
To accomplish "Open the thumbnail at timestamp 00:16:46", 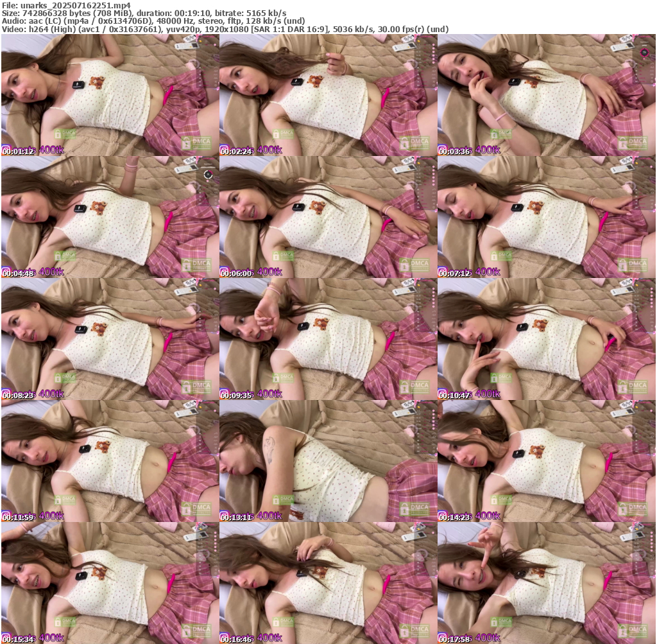I will pos(328,583).
